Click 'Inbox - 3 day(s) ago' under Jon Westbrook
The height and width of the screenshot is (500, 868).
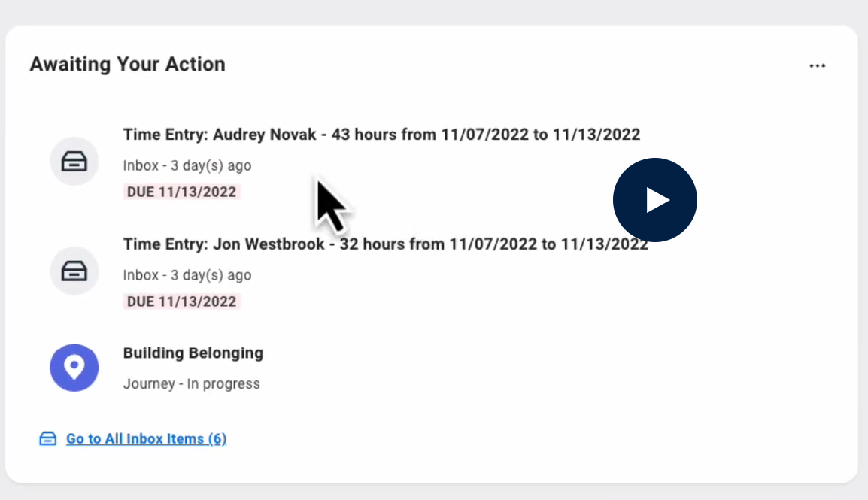click(x=187, y=275)
